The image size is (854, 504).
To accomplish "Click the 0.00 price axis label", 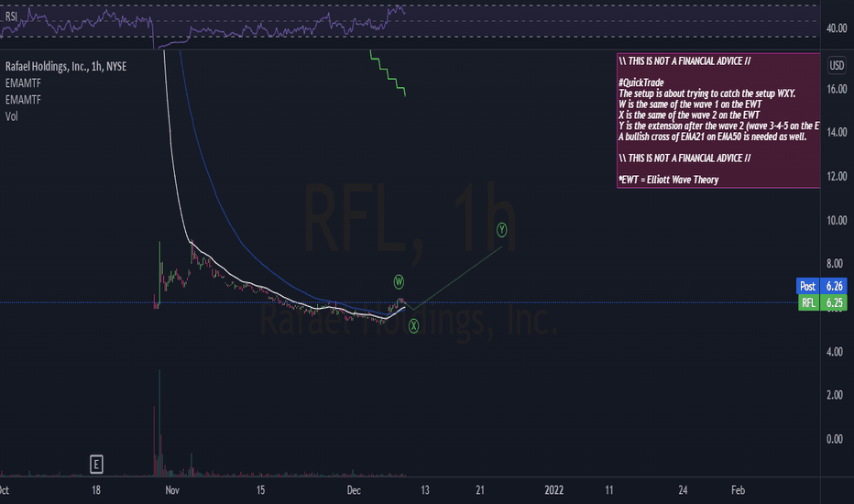I will (835, 439).
